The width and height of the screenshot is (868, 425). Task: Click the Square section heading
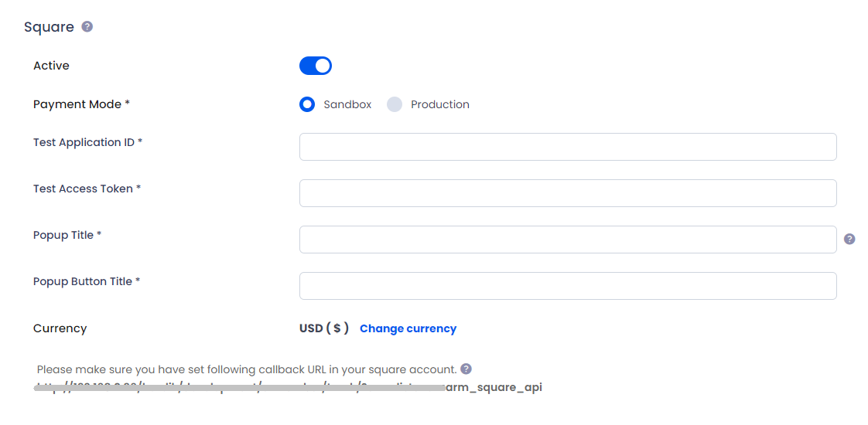click(x=49, y=27)
